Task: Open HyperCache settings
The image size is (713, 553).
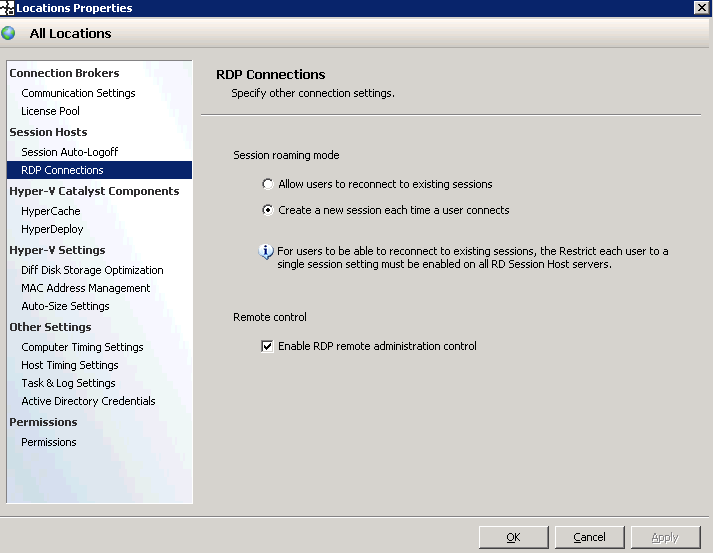Action: [50, 211]
